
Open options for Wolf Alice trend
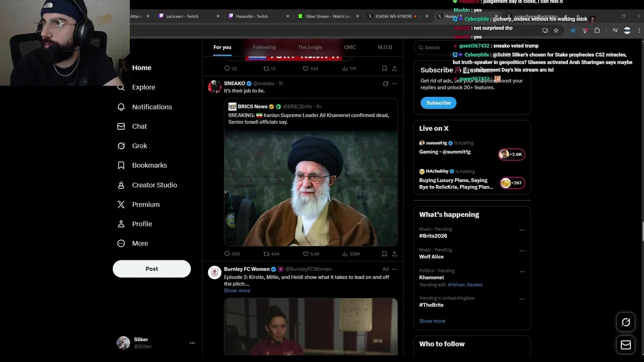pyautogui.click(x=522, y=251)
